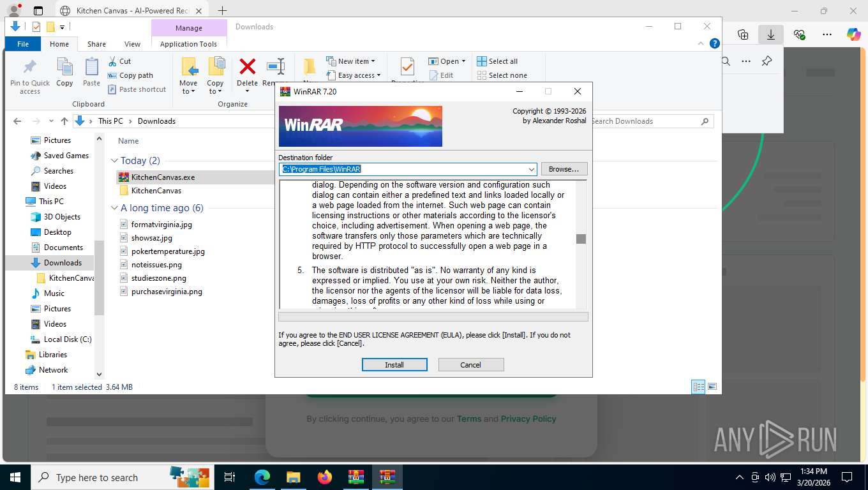Switch to the Share ribbon tab
868x490 pixels.
[97, 44]
